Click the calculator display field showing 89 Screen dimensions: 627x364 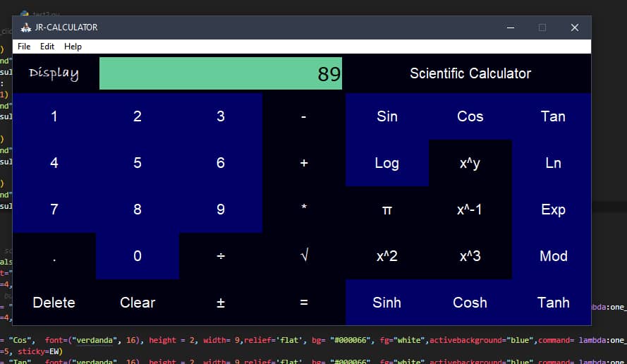click(221, 73)
